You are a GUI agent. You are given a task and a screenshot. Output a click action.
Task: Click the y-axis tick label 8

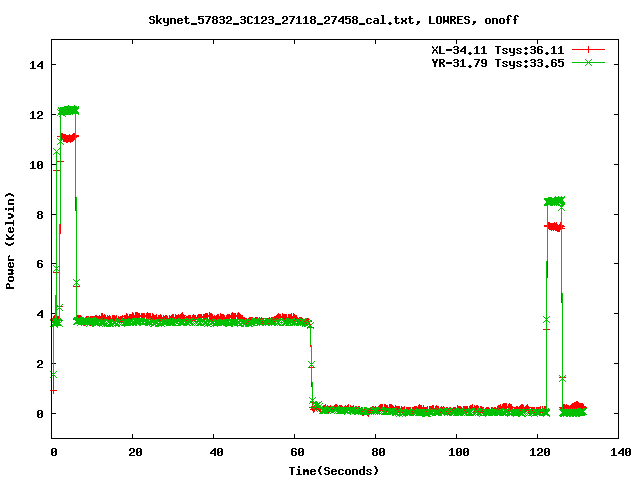coord(40,215)
